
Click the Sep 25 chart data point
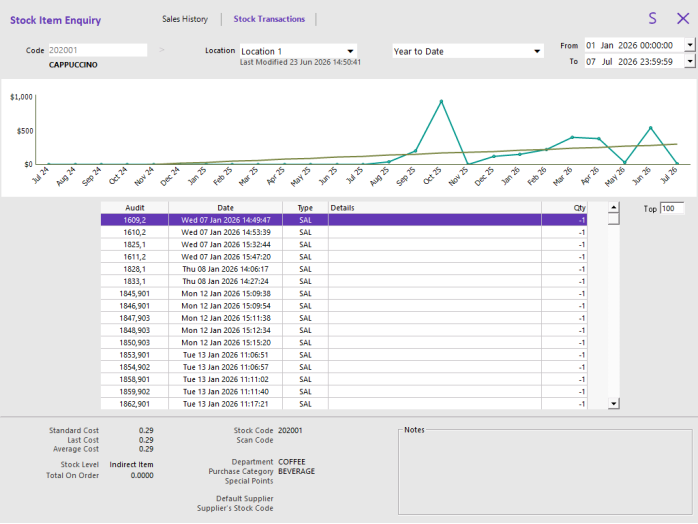(x=415, y=151)
